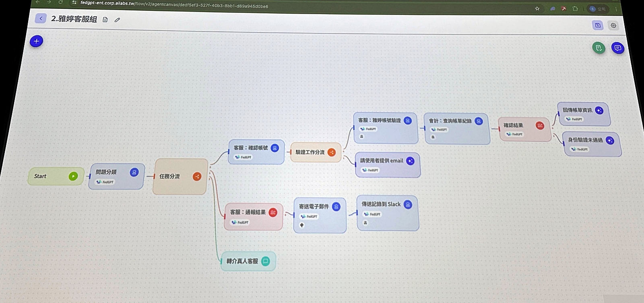644x303 pixels.
Task: Open the settings gear in the header
Action: click(613, 25)
